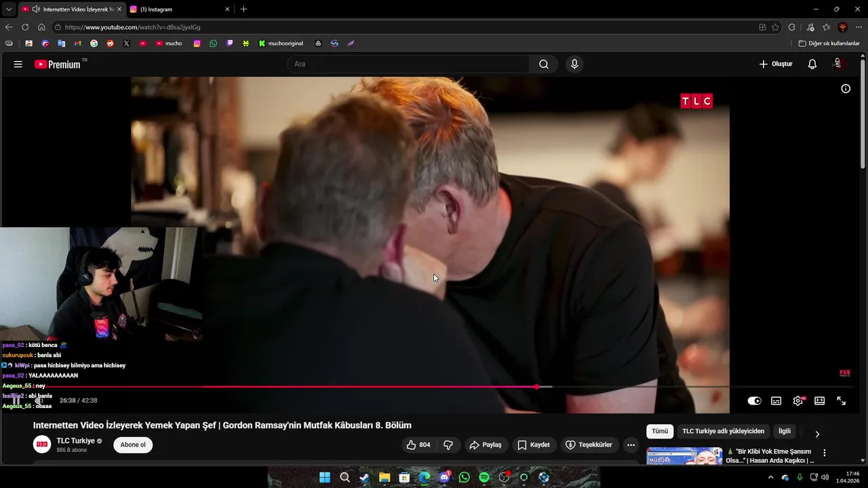Open options for recommended video
868x488 pixels.
tap(825, 453)
